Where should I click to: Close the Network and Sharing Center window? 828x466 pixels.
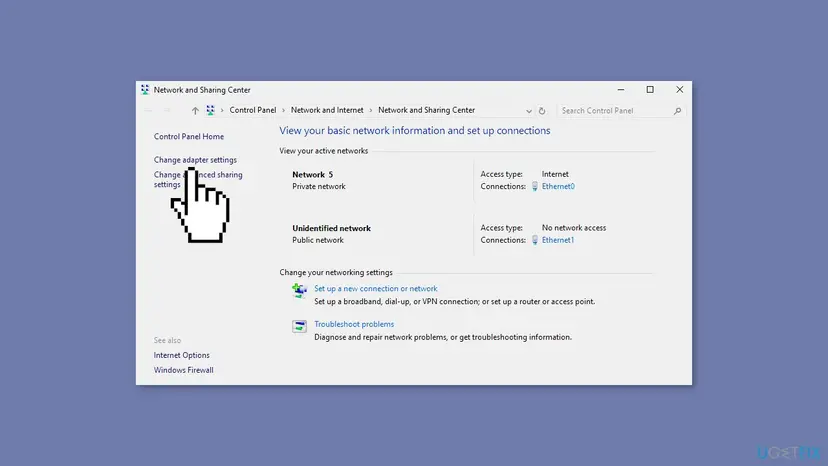tap(680, 90)
